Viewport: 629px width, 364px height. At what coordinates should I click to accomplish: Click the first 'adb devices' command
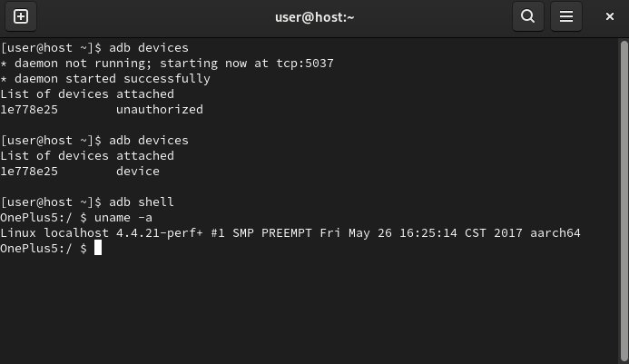[x=149, y=48]
